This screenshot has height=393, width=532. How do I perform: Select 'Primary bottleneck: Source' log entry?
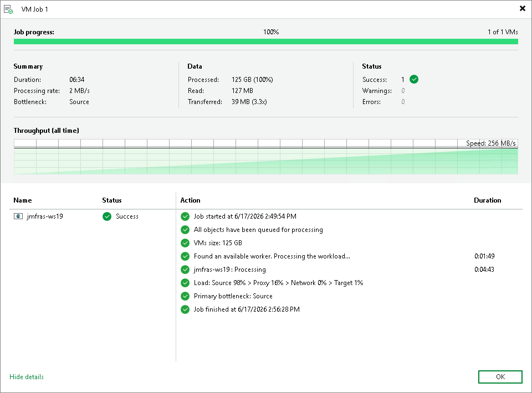coord(233,296)
